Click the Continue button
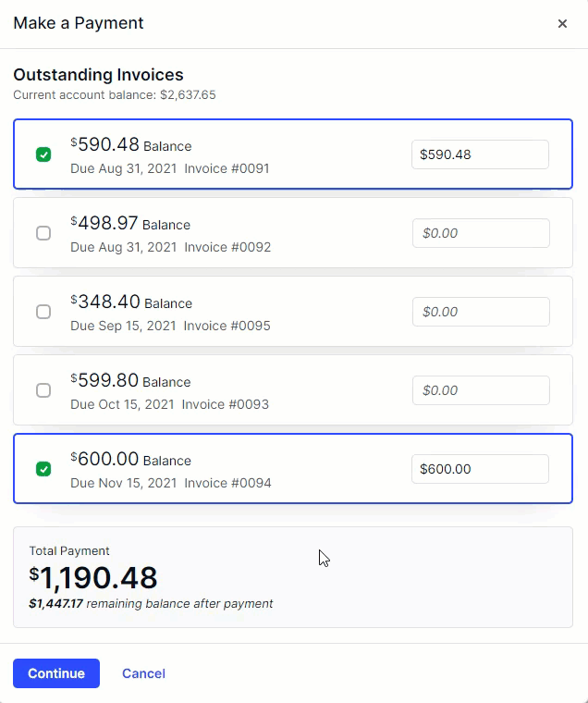This screenshot has height=703, width=588. pyautogui.click(x=56, y=673)
